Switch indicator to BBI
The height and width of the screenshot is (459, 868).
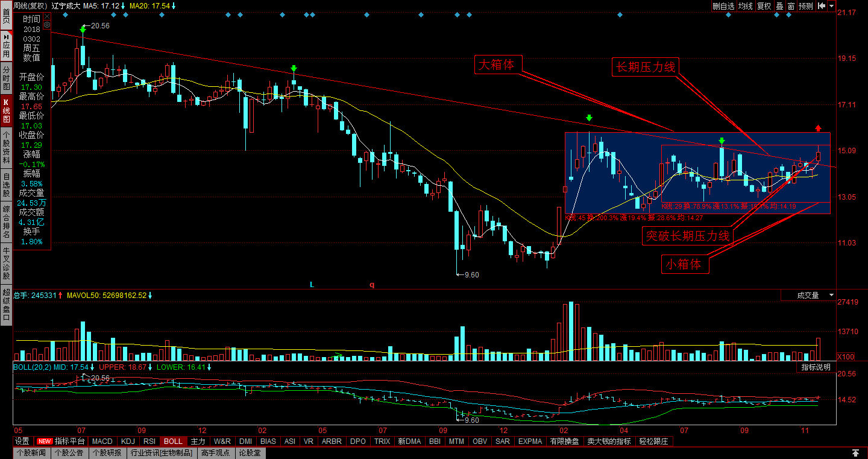click(x=435, y=442)
